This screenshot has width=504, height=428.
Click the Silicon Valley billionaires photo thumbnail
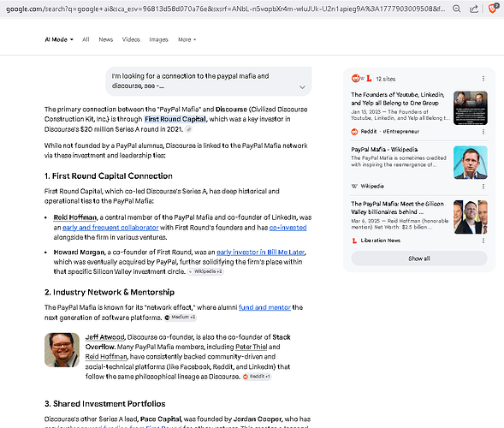[471, 217]
